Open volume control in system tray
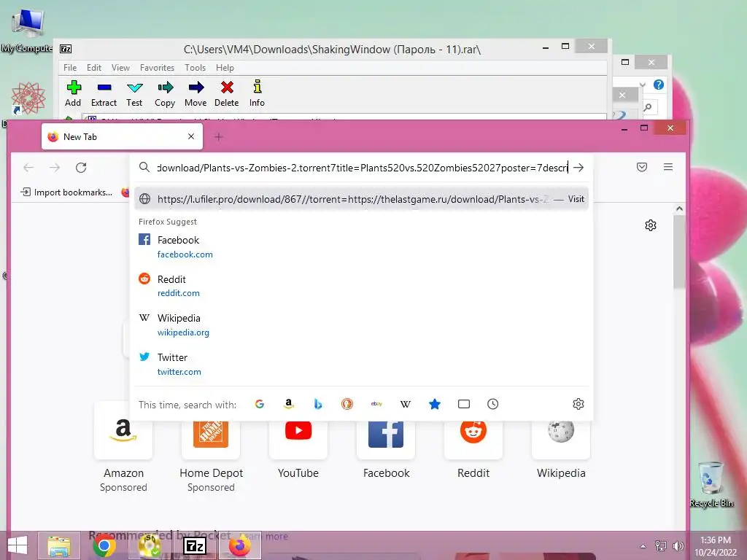The width and height of the screenshot is (747, 560). (678, 546)
